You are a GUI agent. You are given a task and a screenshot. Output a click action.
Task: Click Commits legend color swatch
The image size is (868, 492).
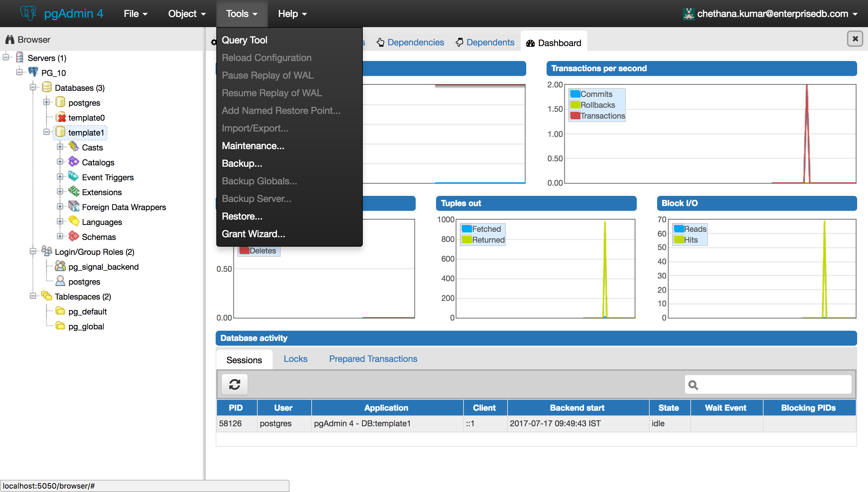[x=575, y=94]
